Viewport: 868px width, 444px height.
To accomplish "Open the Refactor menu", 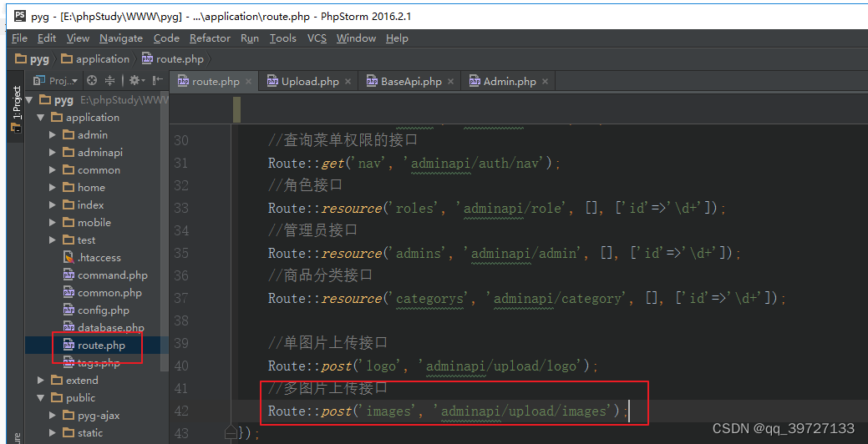I will pyautogui.click(x=210, y=38).
